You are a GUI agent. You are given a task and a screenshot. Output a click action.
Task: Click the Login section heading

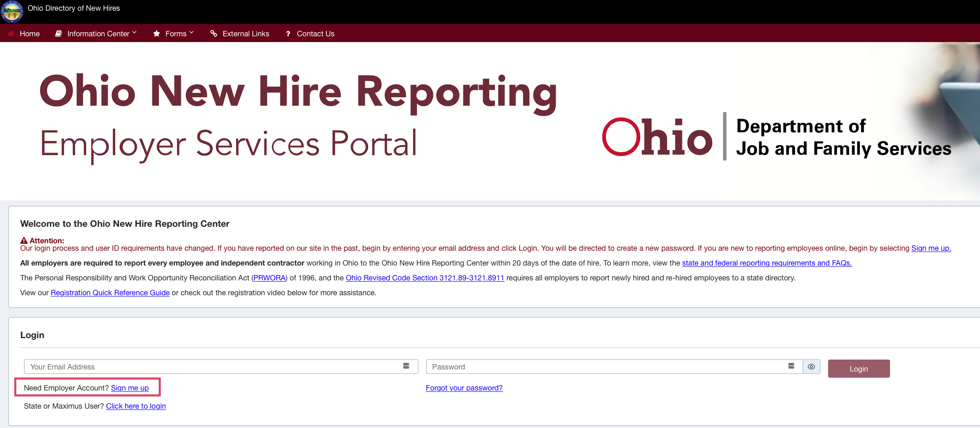point(32,335)
